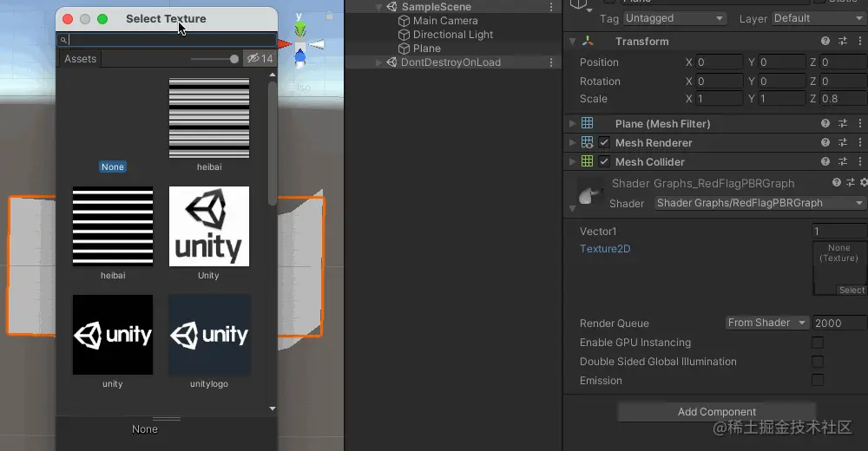Screen dimensions: 868x451
Task: Click the scene gizmo green Y axis cone
Action: pyautogui.click(x=299, y=29)
